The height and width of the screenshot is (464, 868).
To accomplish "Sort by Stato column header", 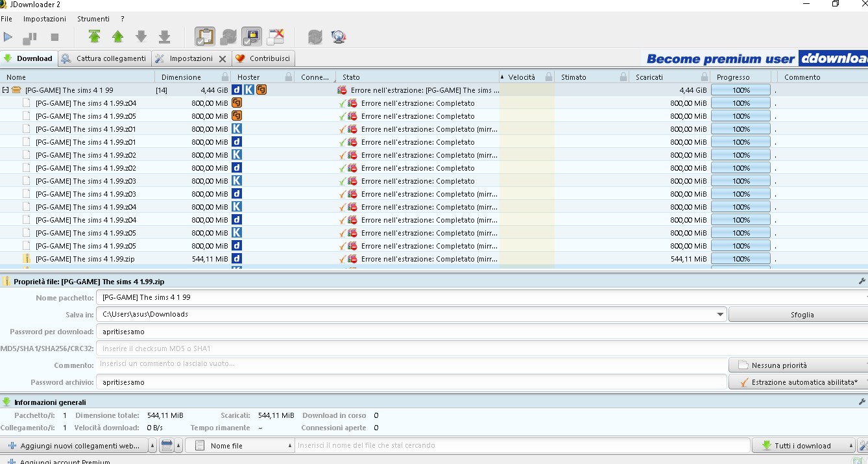I will pyautogui.click(x=418, y=77).
